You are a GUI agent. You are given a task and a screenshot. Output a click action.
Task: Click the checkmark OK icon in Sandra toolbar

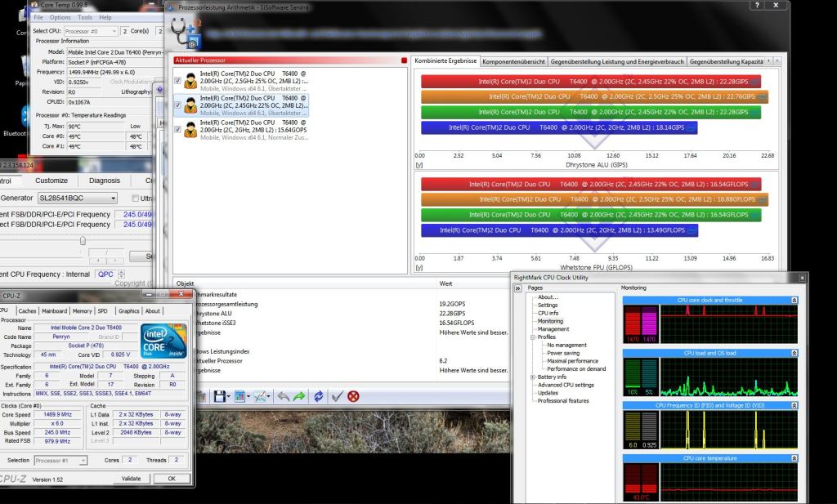click(x=337, y=396)
